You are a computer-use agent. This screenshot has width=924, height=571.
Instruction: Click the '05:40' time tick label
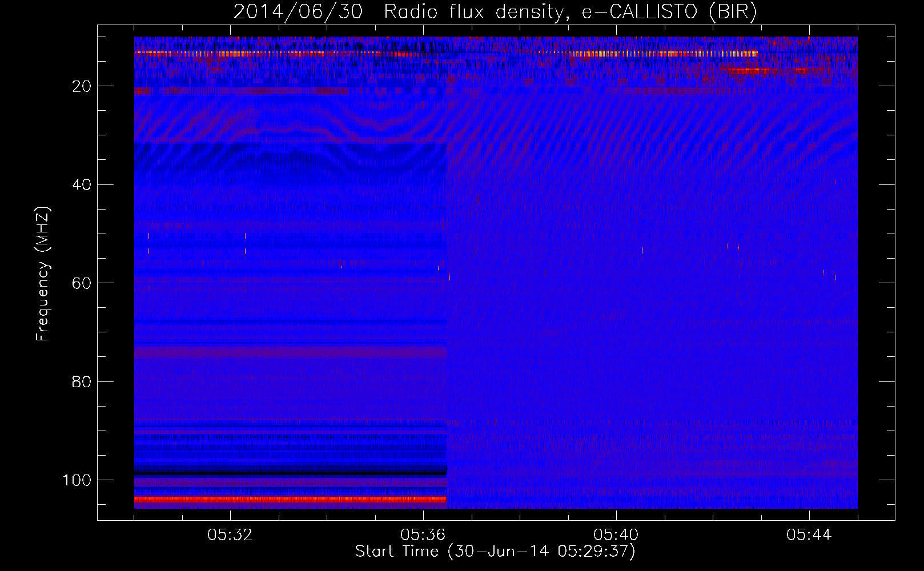tap(616, 535)
